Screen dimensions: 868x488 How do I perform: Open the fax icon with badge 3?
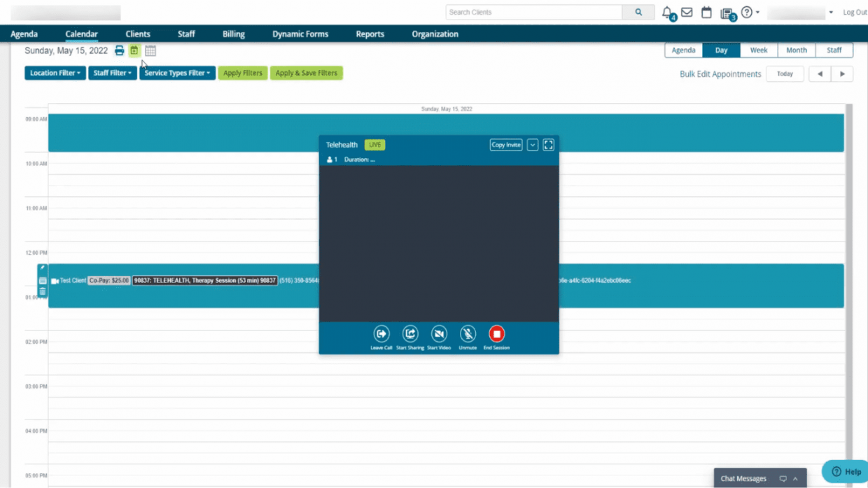click(x=727, y=13)
